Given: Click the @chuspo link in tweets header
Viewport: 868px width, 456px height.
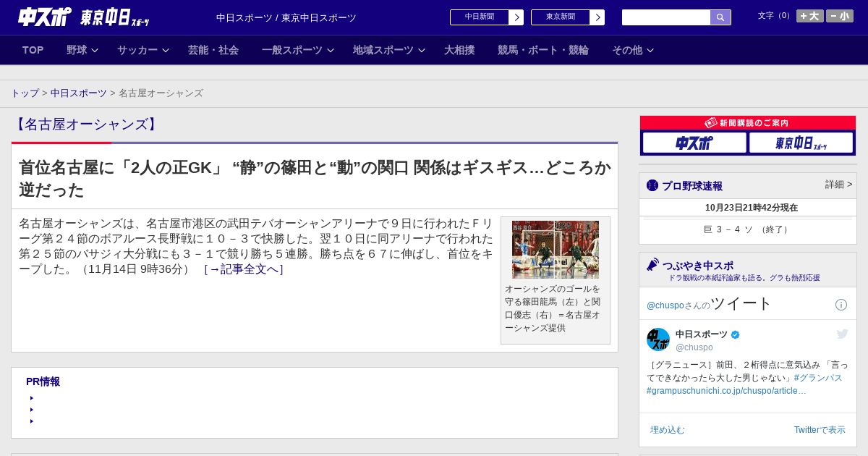Looking at the screenshot, I should [x=665, y=305].
